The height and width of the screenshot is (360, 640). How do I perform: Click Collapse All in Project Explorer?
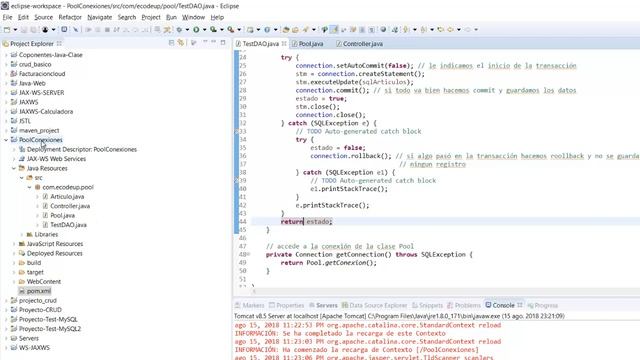pos(171,43)
